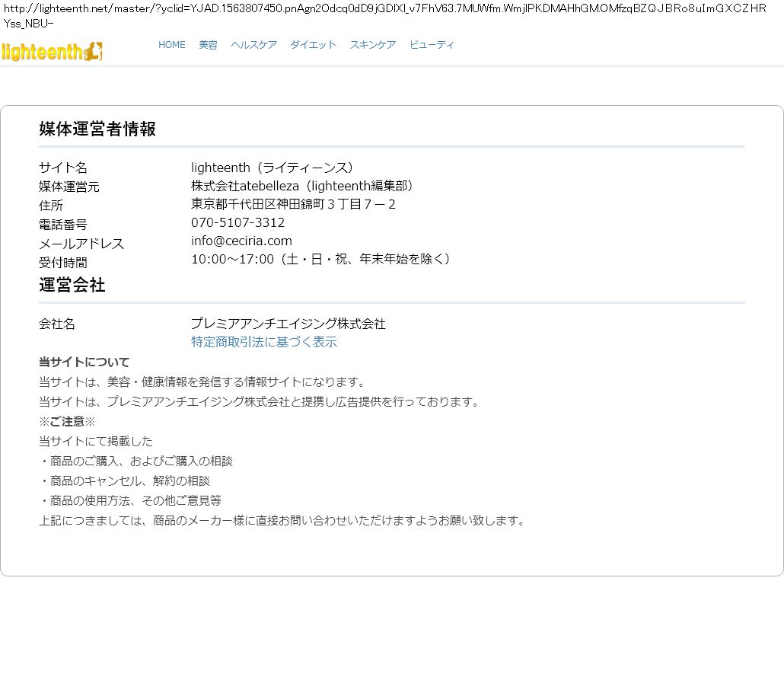Click the 媒体運営者情報 heading
The height and width of the screenshot is (696, 784).
(x=97, y=129)
